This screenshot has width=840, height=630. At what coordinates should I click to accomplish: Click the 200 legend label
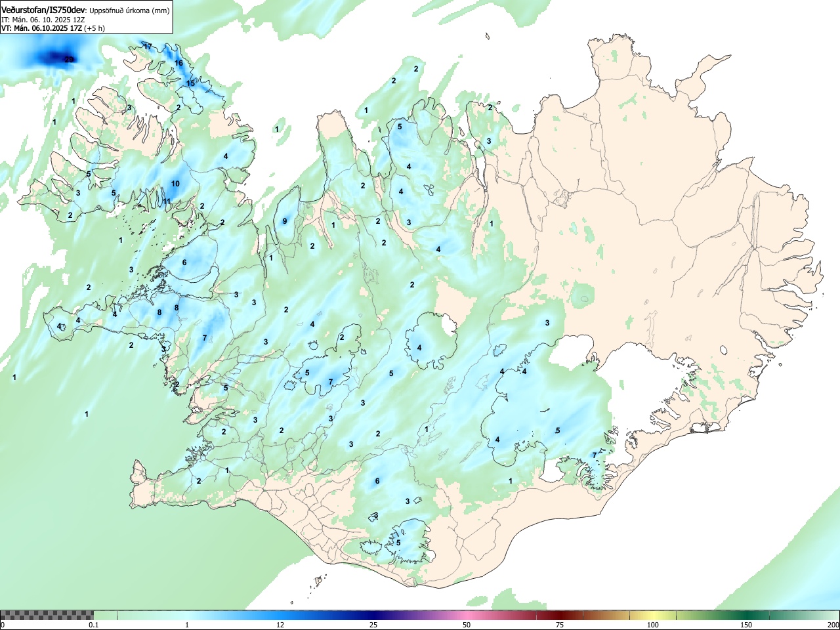pos(833,625)
